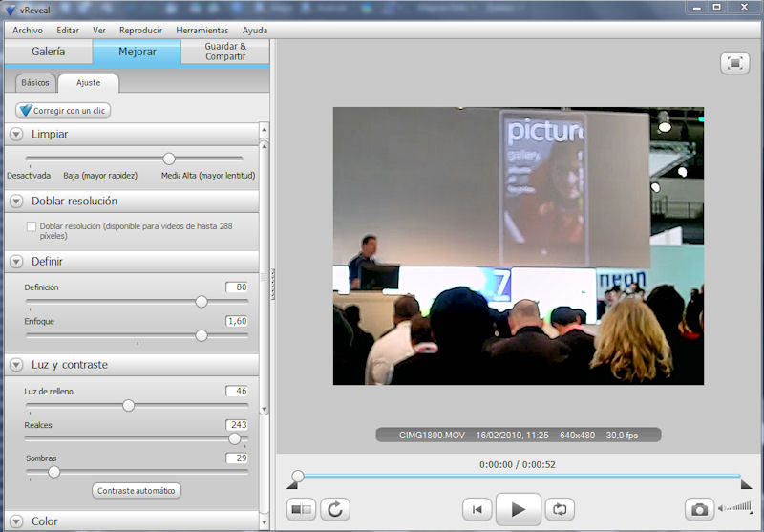Viewport: 764px width, 532px height.
Task: Click the trim start marker on the timeline
Action: (292, 485)
